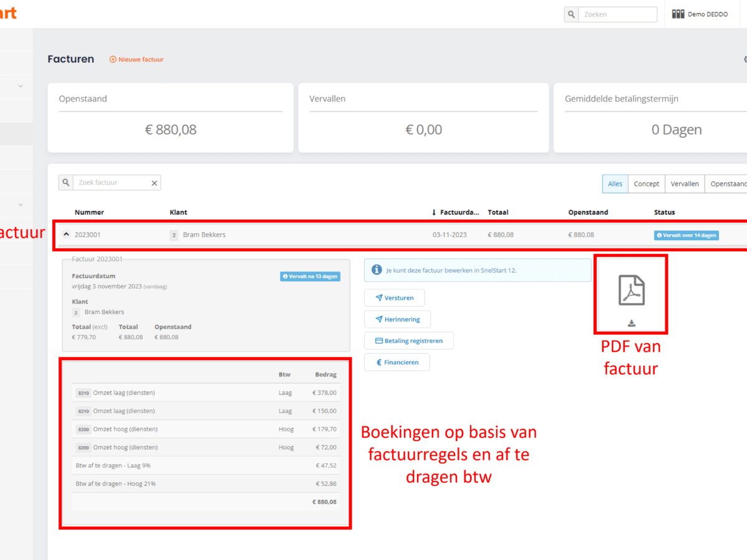Click the small download icon below the PDF
The width and height of the screenshot is (747, 560).
click(x=631, y=323)
